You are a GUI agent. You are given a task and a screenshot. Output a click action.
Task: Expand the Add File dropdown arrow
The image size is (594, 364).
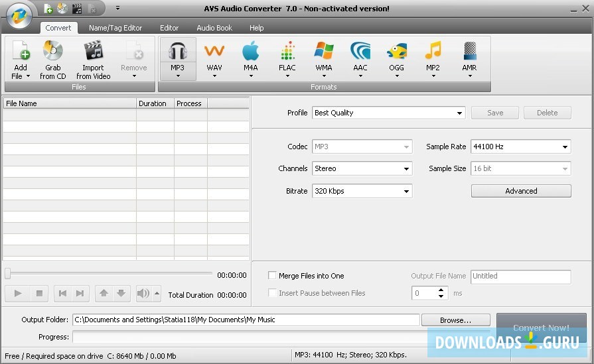[x=28, y=76]
